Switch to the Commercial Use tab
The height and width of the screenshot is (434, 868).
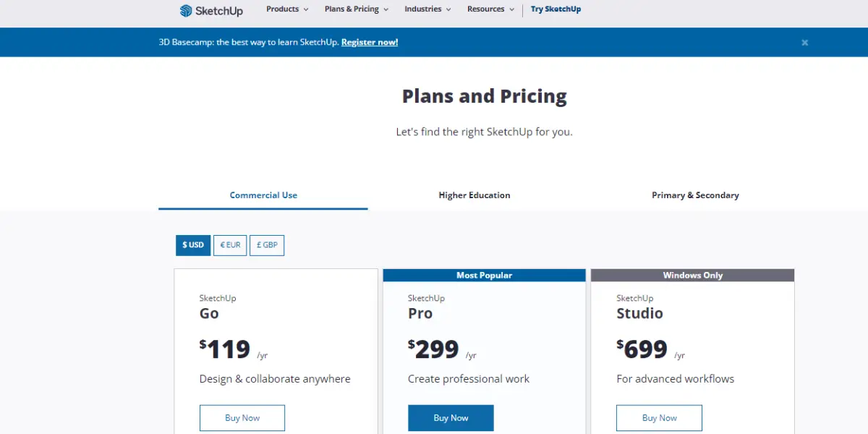263,195
